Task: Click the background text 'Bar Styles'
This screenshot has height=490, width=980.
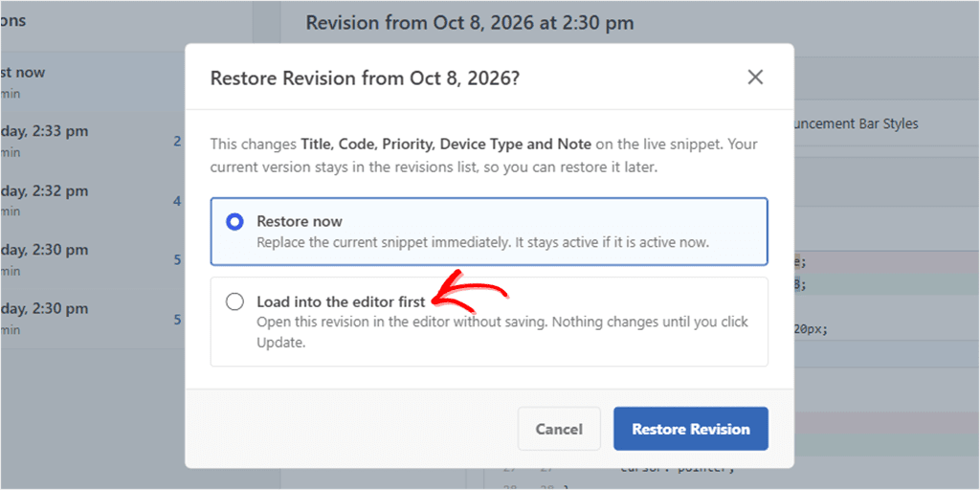Action: (x=890, y=123)
